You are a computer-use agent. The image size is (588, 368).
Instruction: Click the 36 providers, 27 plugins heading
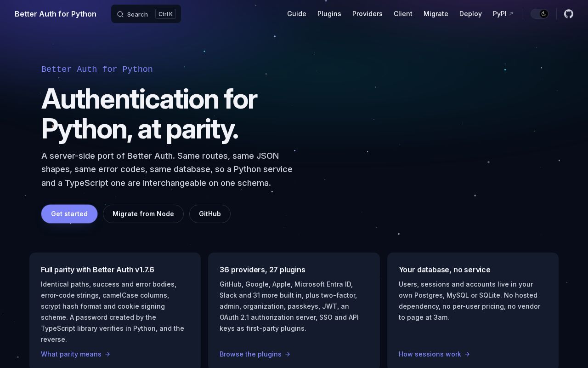coord(262,270)
